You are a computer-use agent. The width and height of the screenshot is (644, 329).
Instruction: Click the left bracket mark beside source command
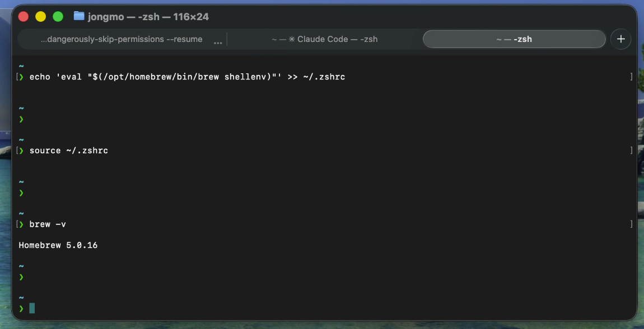coord(18,151)
